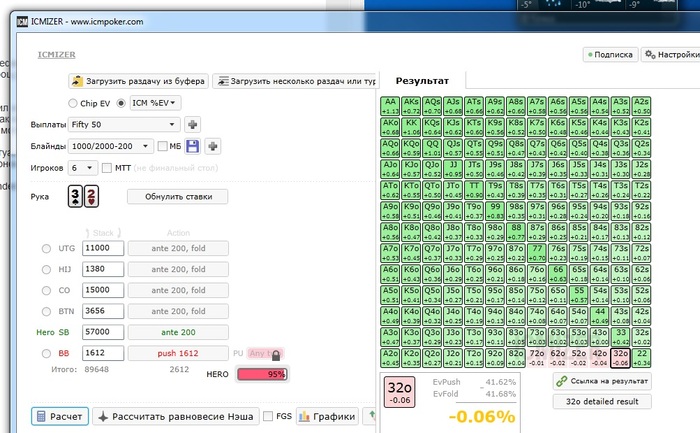This screenshot has height=433, width=700.
Task: Select the 42o cell in the hand grid
Action: 600,358
